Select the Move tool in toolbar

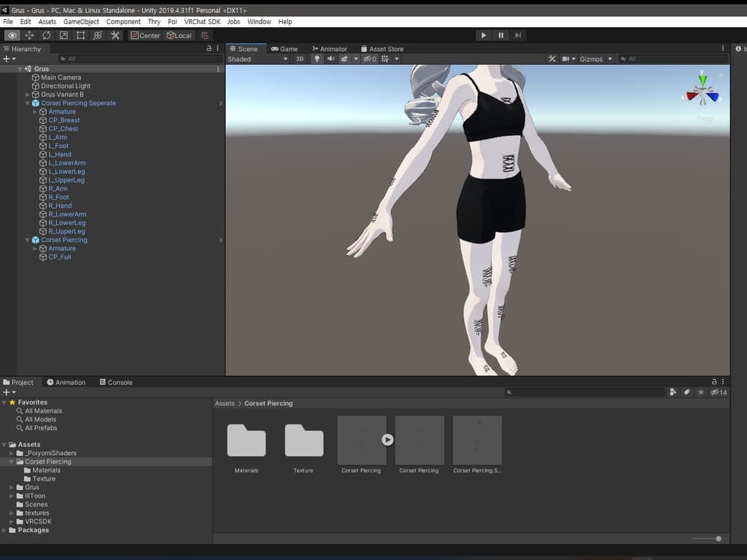[29, 35]
